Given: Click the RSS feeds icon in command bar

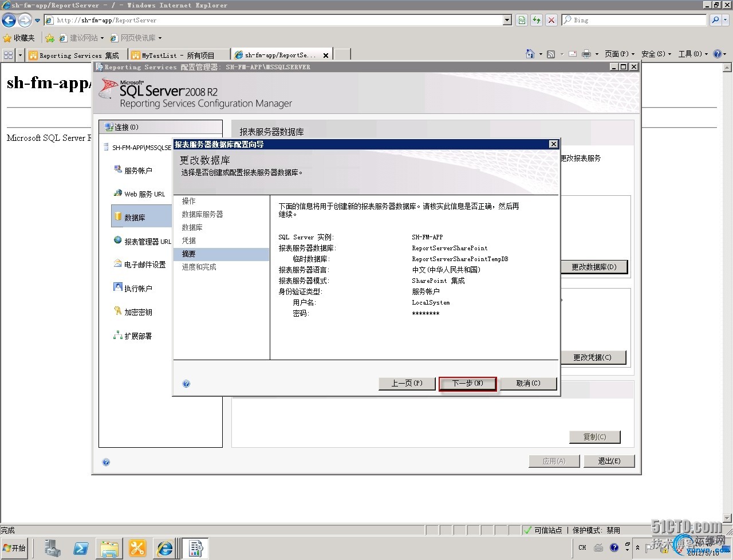Looking at the screenshot, I should tap(551, 54).
